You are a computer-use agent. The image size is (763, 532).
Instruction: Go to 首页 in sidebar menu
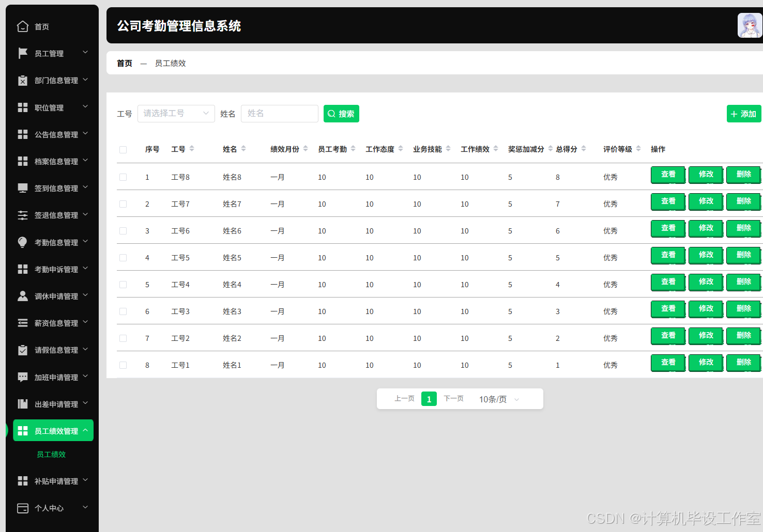click(42, 27)
